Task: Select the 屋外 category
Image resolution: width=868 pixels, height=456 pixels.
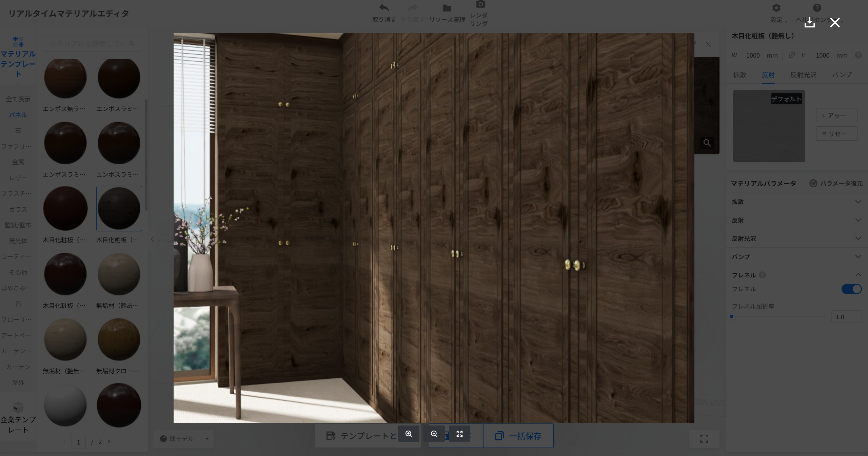Action: (18, 382)
